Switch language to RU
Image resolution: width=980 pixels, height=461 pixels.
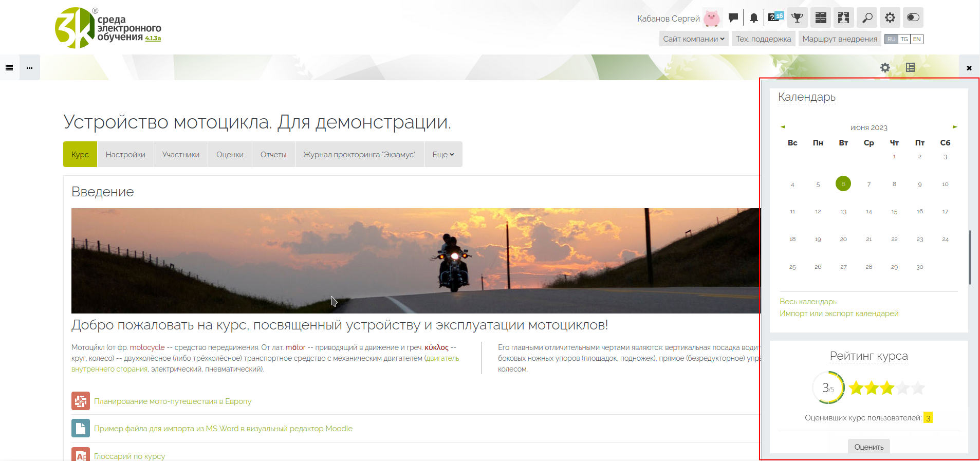[x=891, y=39]
